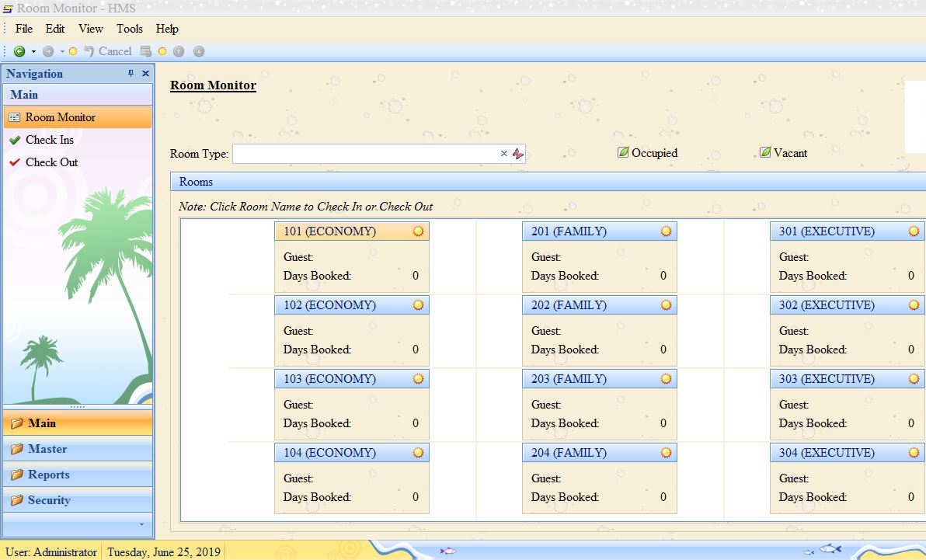Click room 103 (ECONOMY) name header

coord(329,379)
